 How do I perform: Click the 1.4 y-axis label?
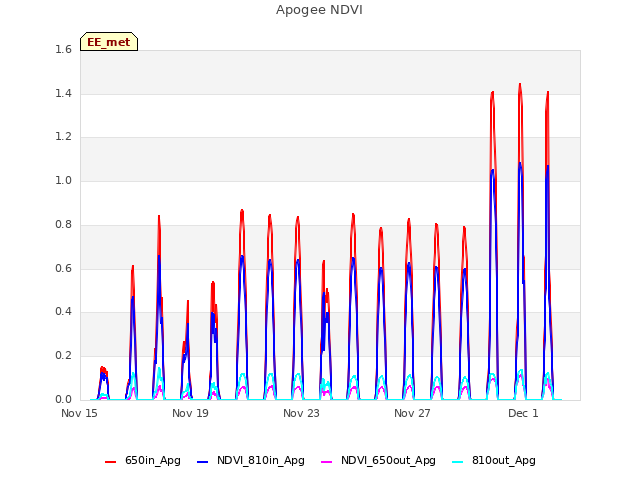pos(63,93)
